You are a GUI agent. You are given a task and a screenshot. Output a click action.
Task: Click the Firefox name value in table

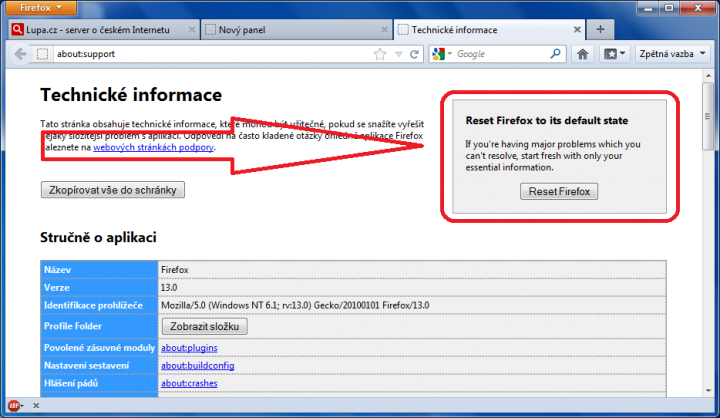[175, 270]
